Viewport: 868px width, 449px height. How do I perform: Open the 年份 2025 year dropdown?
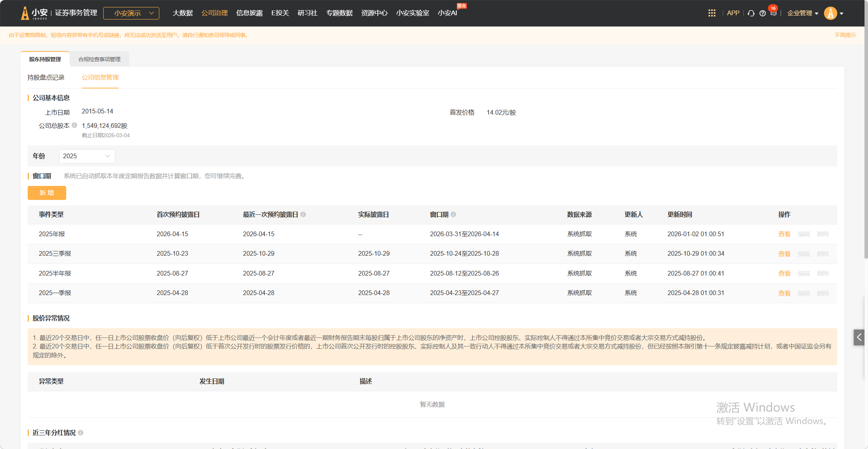tap(87, 156)
